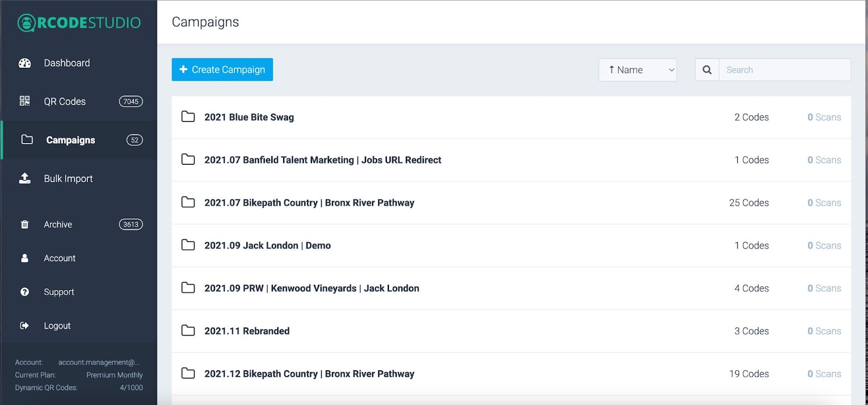Open the Name sort dropdown
Viewport: 868px width, 405px height.
click(637, 70)
